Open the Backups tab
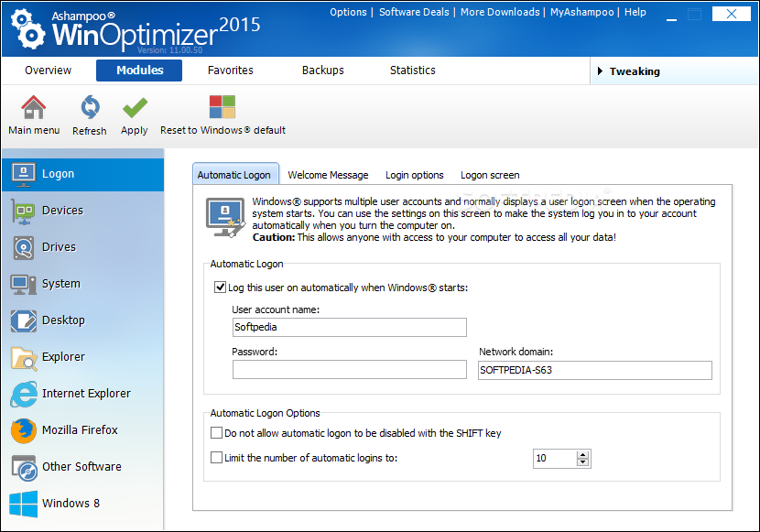760x532 pixels. [x=323, y=71]
